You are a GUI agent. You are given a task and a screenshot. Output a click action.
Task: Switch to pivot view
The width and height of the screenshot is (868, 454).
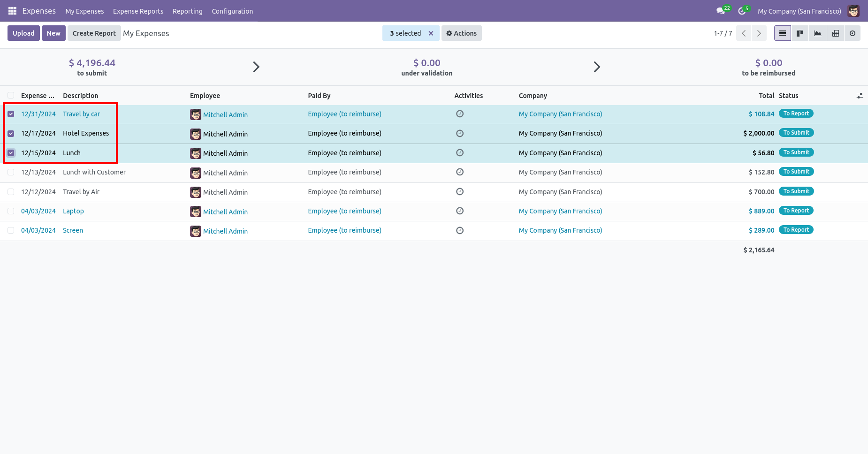(835, 33)
